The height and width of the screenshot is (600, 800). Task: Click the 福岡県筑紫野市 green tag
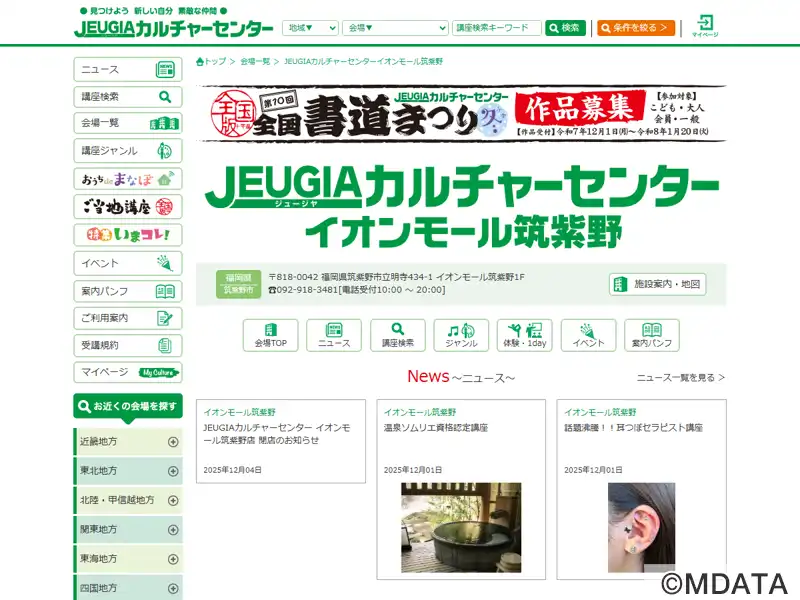coord(238,284)
